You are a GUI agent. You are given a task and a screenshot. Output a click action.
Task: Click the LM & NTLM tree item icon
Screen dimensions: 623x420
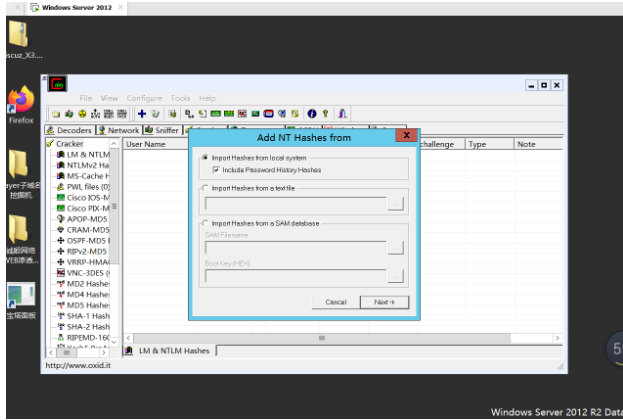coord(60,155)
